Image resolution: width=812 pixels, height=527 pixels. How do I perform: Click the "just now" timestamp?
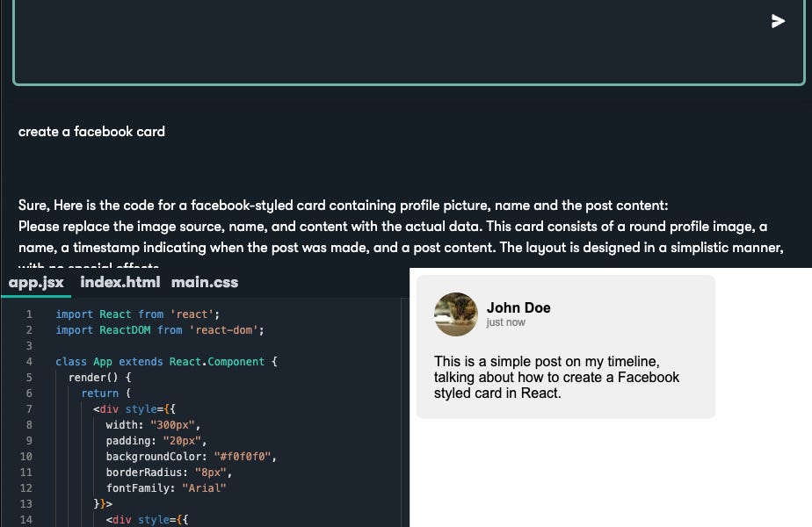[x=504, y=321]
